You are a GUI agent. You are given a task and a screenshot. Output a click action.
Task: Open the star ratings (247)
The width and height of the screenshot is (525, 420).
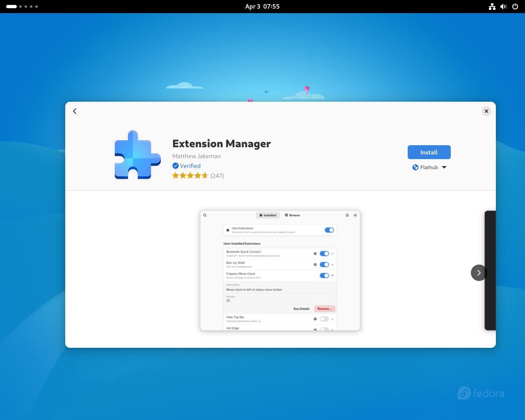[x=198, y=176]
